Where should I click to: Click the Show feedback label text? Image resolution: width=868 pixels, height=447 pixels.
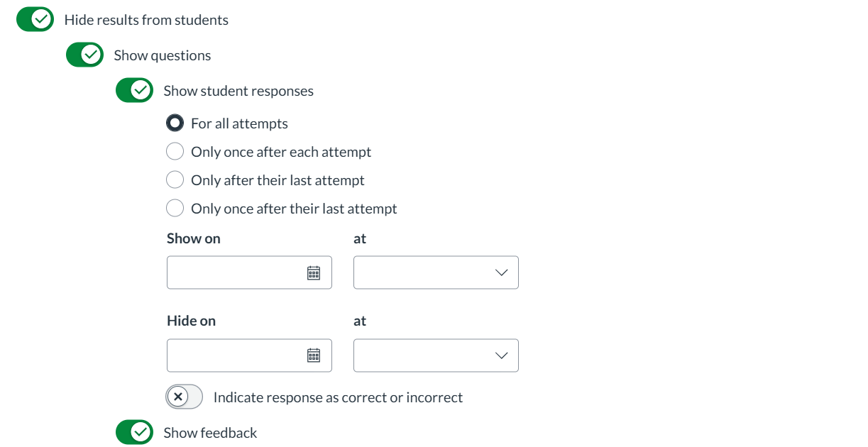click(210, 433)
